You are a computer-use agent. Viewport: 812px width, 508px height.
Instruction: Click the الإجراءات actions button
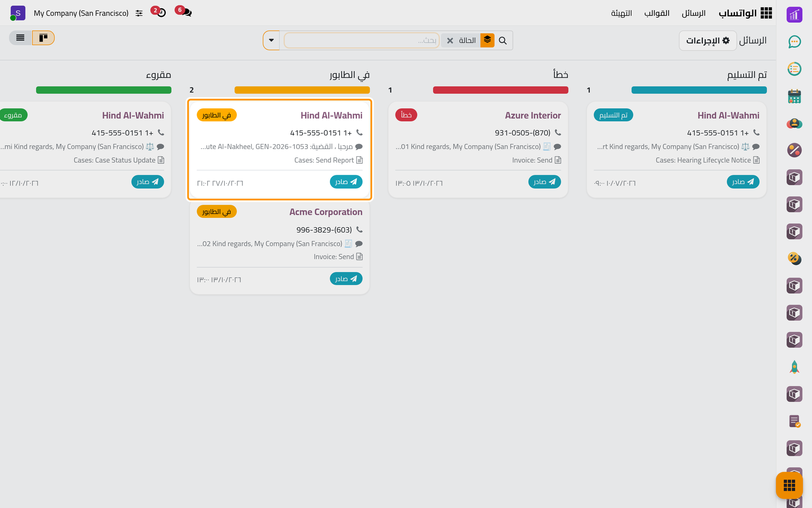tap(708, 41)
